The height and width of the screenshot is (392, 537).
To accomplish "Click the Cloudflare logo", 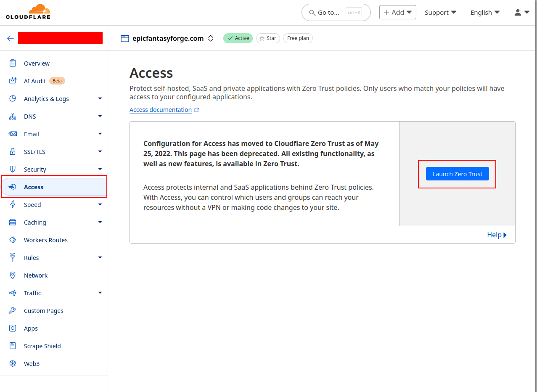I will [28, 12].
